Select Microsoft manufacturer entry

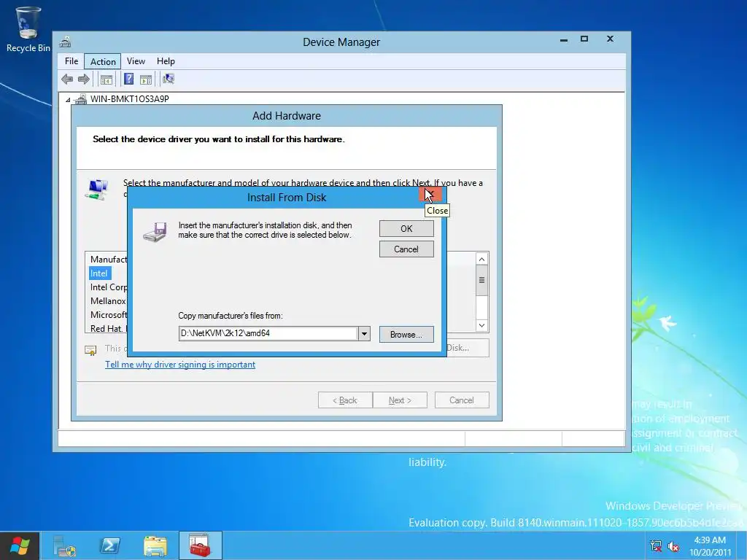pos(109,315)
